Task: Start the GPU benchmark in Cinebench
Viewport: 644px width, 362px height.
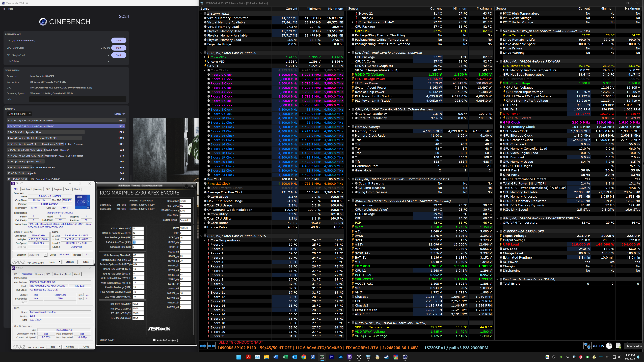Action: (x=119, y=40)
